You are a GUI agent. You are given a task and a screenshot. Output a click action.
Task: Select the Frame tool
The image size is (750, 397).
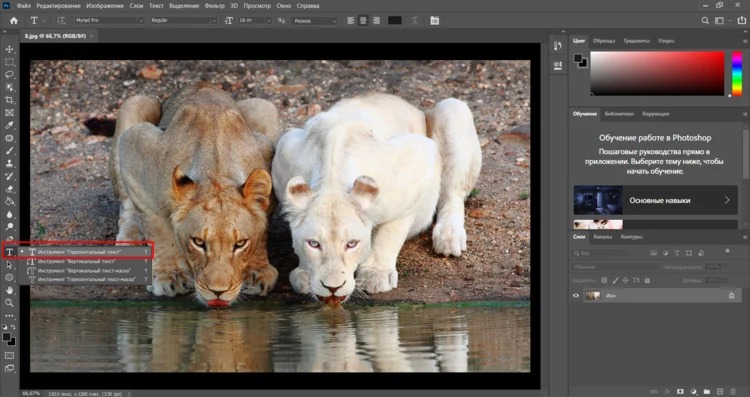point(9,113)
